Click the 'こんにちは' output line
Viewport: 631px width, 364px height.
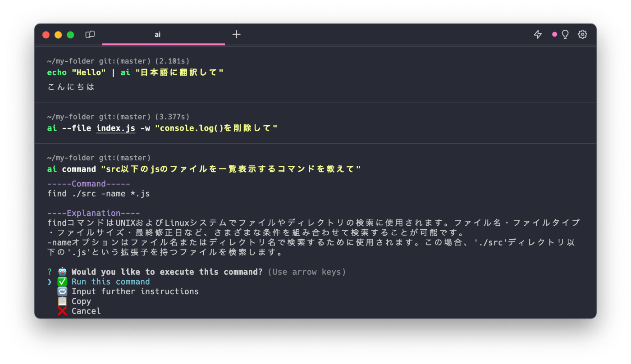coord(71,87)
